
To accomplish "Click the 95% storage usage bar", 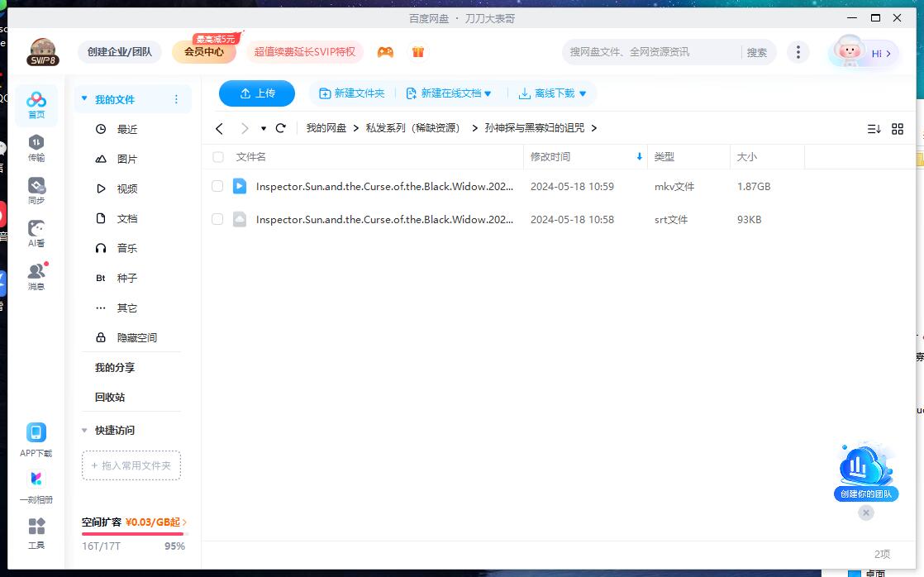I will (x=132, y=536).
